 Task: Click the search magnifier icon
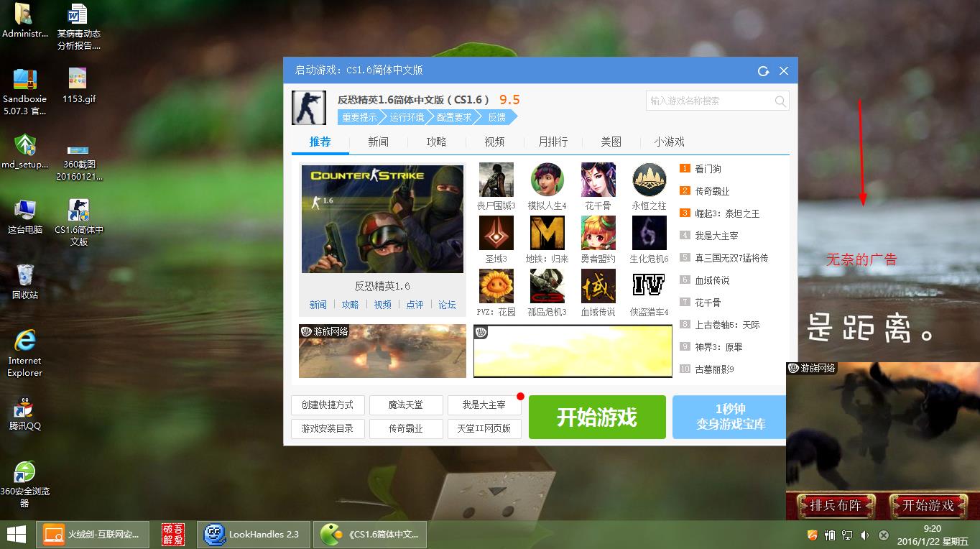(x=780, y=101)
